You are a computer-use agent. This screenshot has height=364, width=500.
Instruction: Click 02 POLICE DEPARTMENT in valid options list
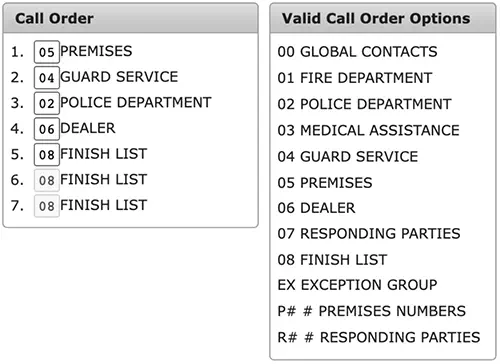[x=364, y=104]
